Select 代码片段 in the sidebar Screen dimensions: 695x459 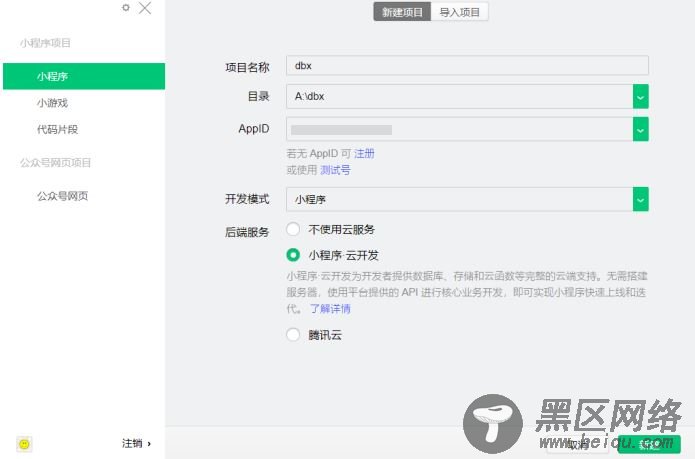click(x=57, y=129)
